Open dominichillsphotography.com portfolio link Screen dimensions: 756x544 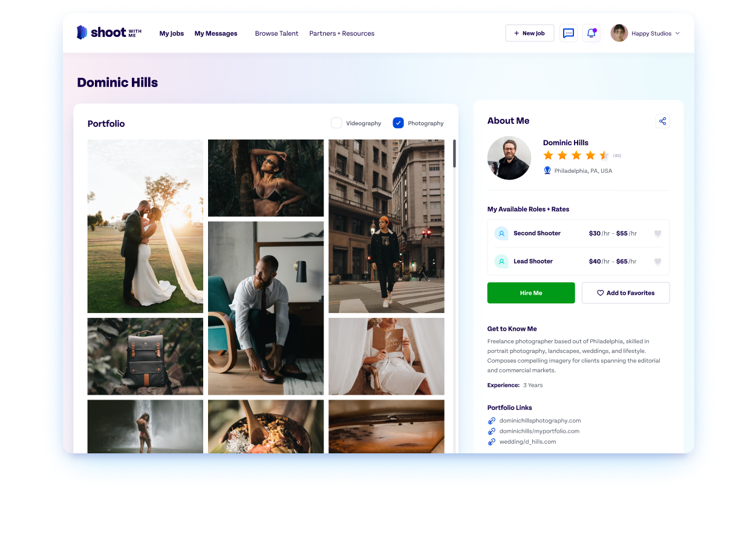(x=539, y=421)
